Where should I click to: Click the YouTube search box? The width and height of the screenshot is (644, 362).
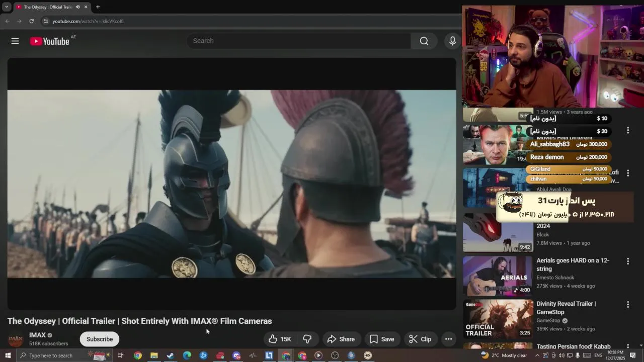point(299,41)
